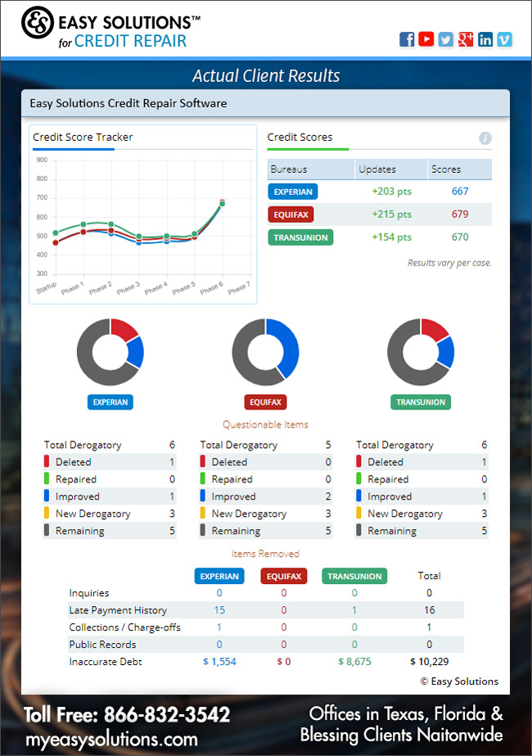This screenshot has height=756, width=532.
Task: Click Experian header in Items Removed table
Action: (219, 576)
